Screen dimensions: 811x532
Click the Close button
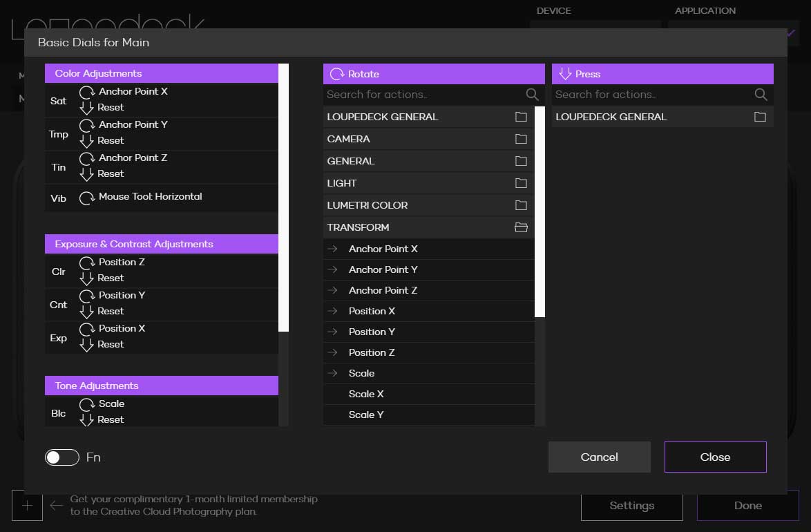tap(715, 457)
